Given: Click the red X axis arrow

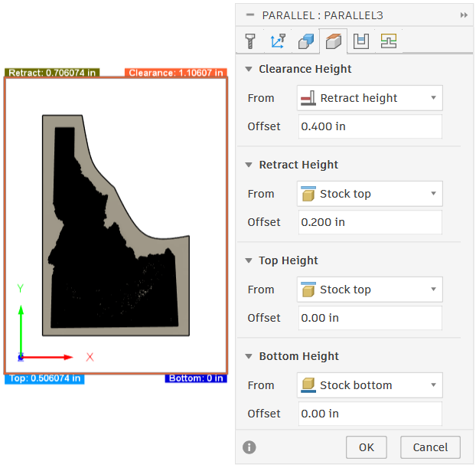Looking at the screenshot, I should [x=47, y=358].
